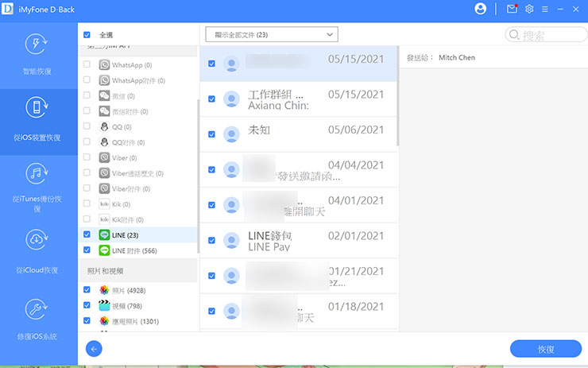Open the conversation dated 01/21/2021
Viewport: 588px width, 368px height.
[299, 276]
